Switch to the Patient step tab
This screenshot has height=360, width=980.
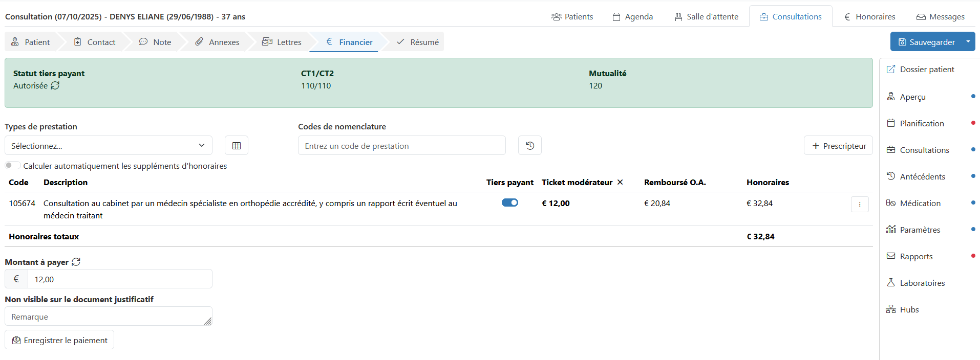[x=31, y=42]
